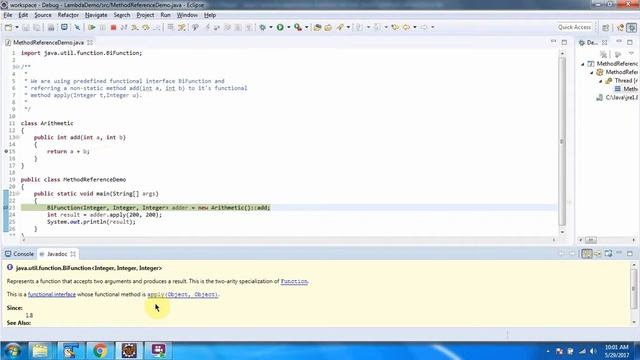Click the Step Over icon
This screenshot has height=360, width=640.
pos(146,27)
